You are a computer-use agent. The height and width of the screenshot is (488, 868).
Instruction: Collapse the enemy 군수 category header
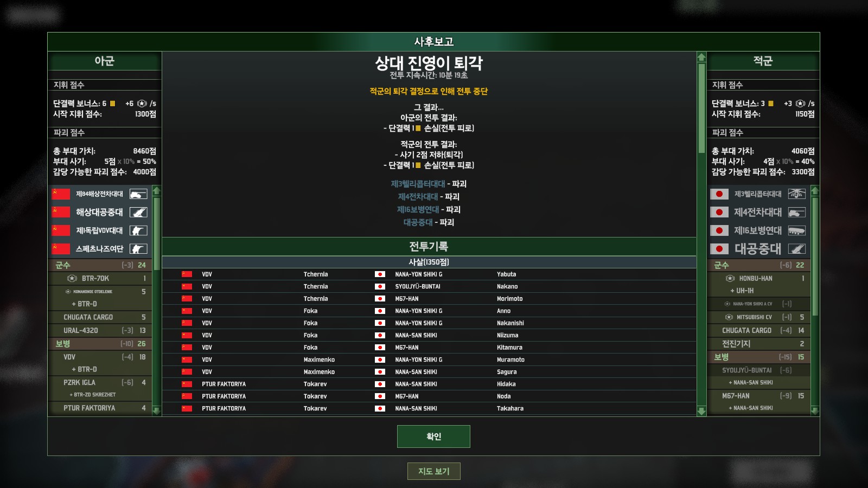[758, 265]
